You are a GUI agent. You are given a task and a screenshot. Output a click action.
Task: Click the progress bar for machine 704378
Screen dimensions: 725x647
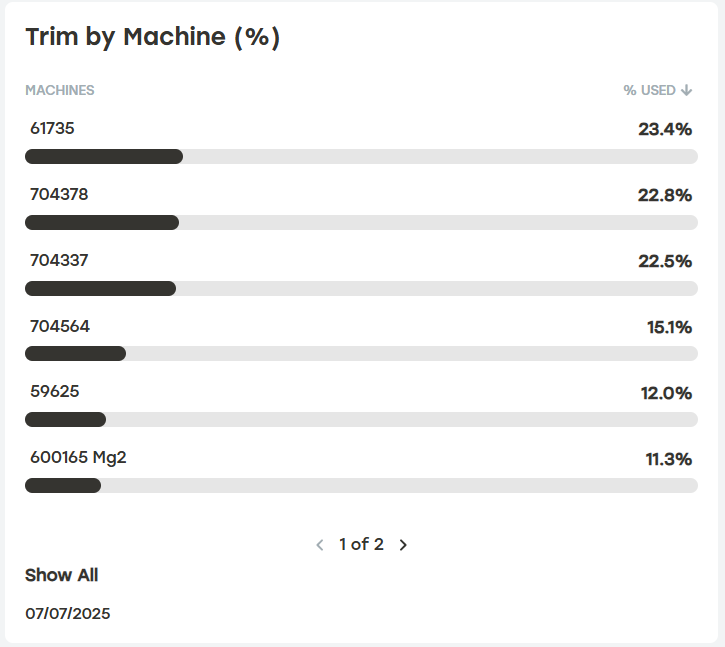tap(361, 222)
